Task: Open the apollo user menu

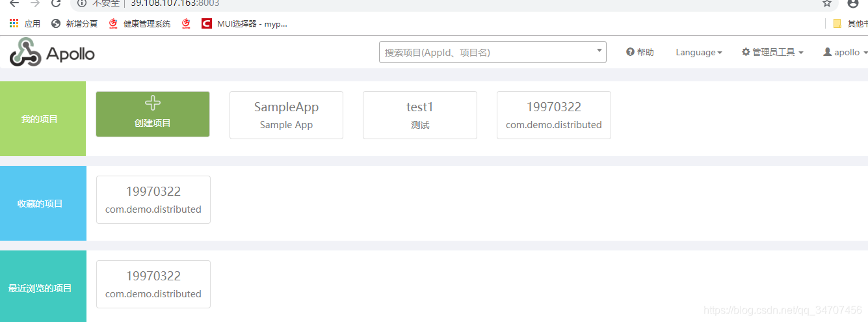Action: coord(846,52)
